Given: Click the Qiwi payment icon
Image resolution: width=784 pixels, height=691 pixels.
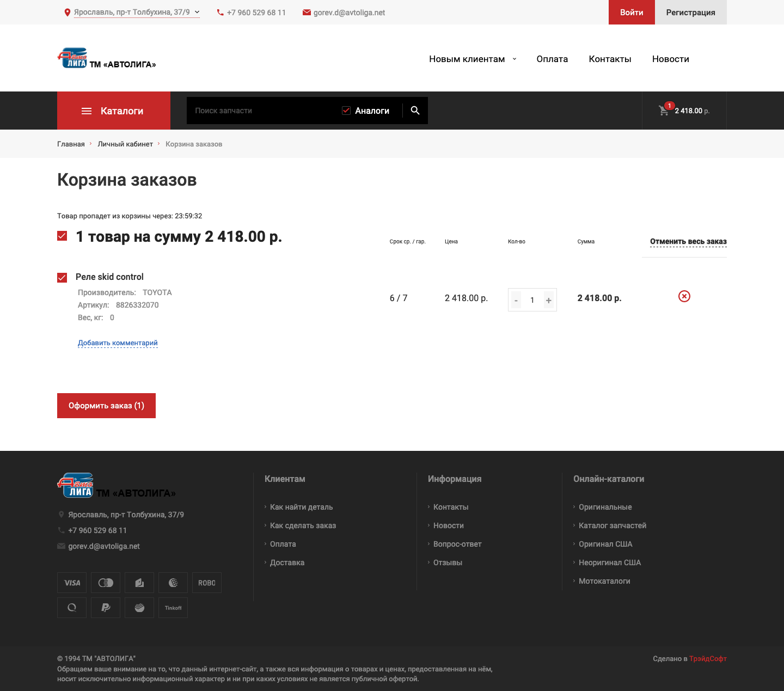Looking at the screenshot, I should [71, 607].
